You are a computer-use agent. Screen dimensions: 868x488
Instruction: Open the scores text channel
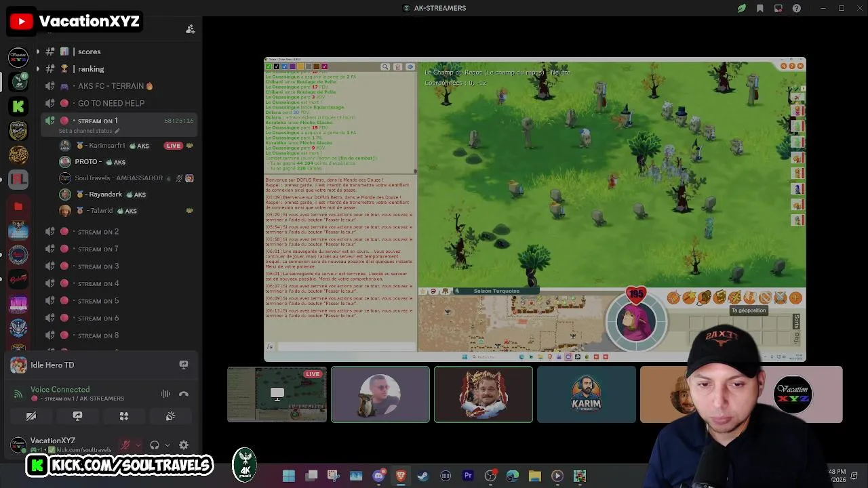(89, 52)
